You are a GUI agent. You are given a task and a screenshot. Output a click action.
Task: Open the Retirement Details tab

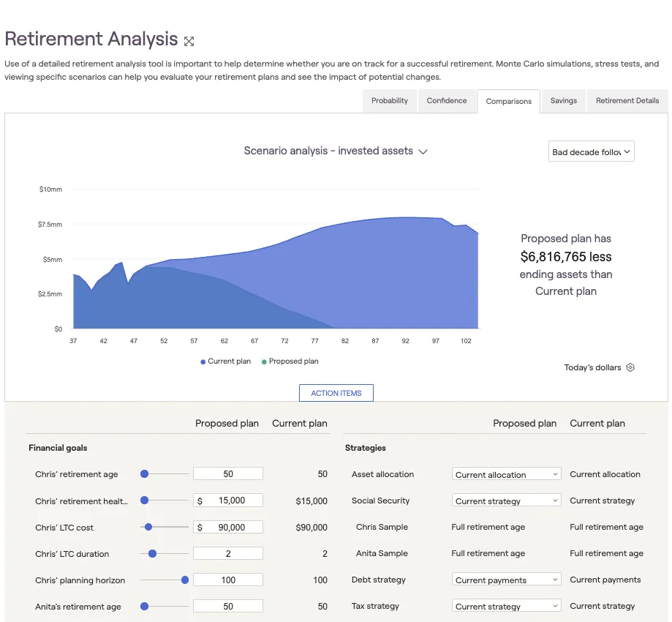tap(627, 101)
